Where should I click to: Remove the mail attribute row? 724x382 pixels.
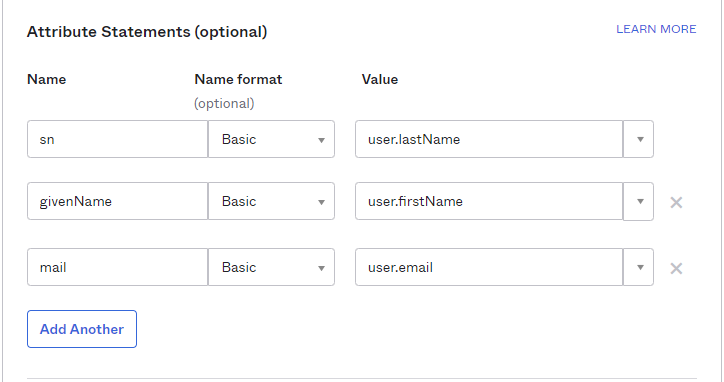(x=676, y=268)
